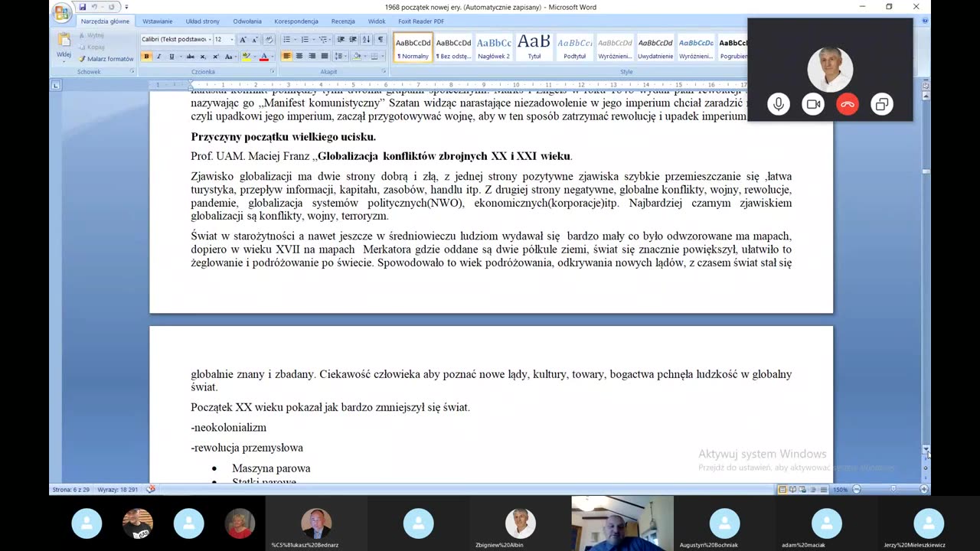Viewport: 980px width, 551px height.
Task: Apply the Uwydatnienie style
Action: tap(655, 47)
